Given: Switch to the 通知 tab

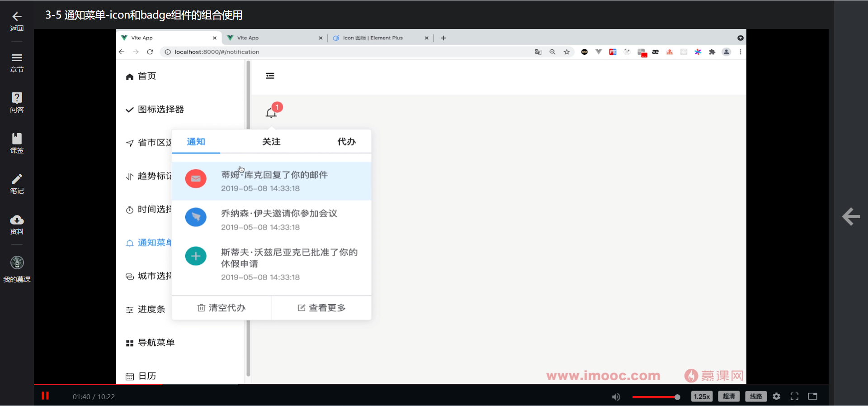Looking at the screenshot, I should [x=196, y=142].
